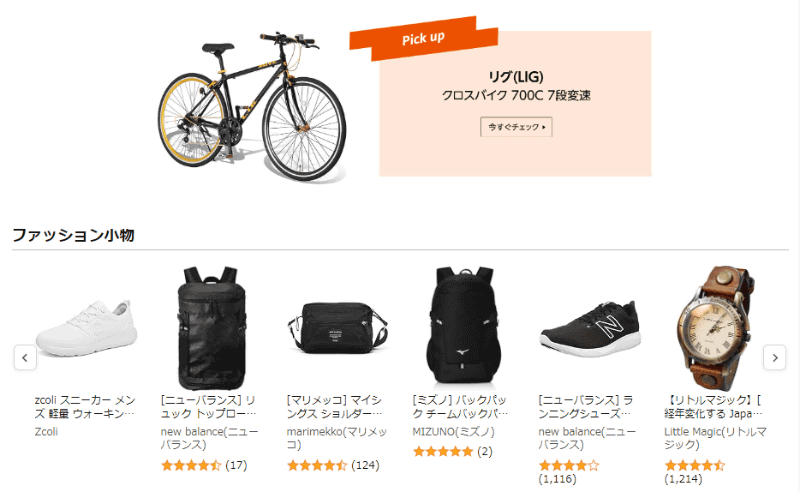Open the Little Magic leather watch image

(x=715, y=328)
